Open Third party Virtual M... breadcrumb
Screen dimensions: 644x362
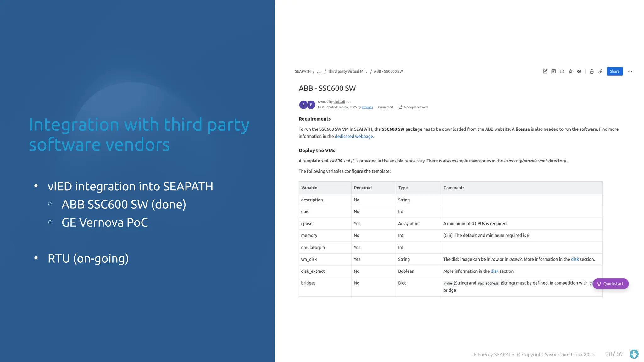coord(347,71)
